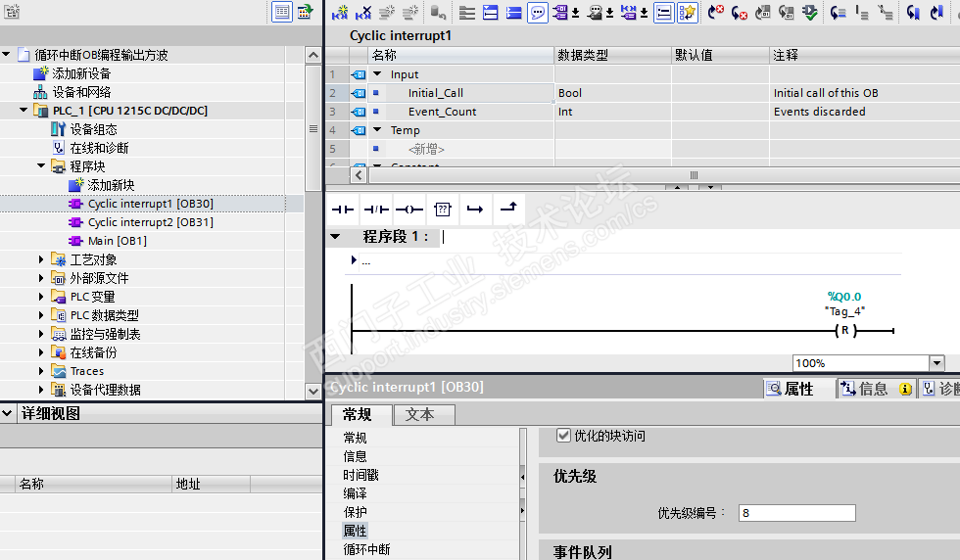Click the navigate-to-previous bookmark icon

tap(936, 12)
